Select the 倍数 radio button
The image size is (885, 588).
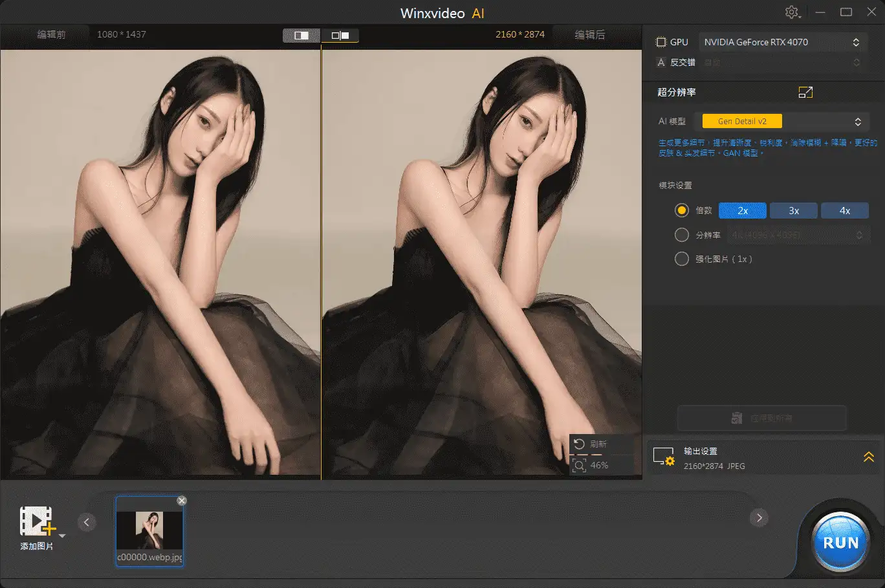coord(681,210)
